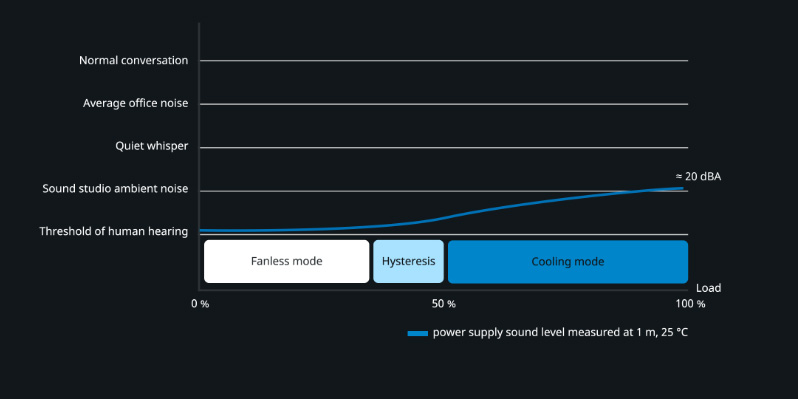798x399 pixels.
Task: Click the Cooling mode box
Action: (568, 262)
